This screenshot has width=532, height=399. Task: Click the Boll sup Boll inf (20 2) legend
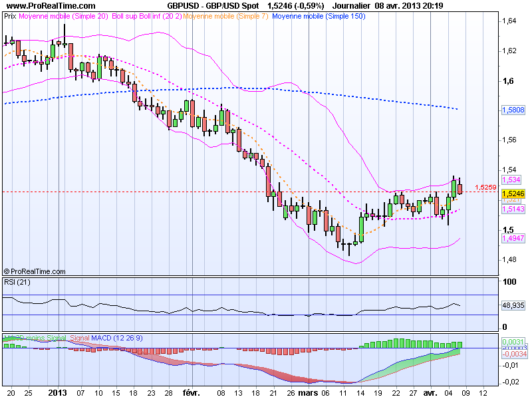point(147,16)
